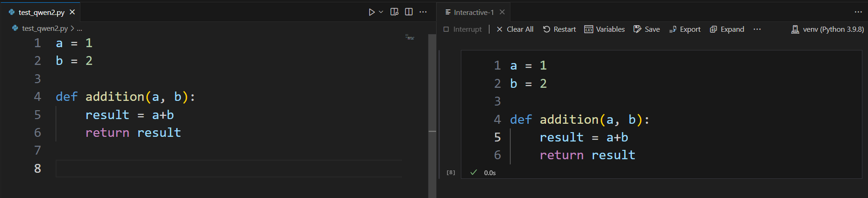Open the Variables viewer
Viewport: 868px width, 198px height.
604,29
